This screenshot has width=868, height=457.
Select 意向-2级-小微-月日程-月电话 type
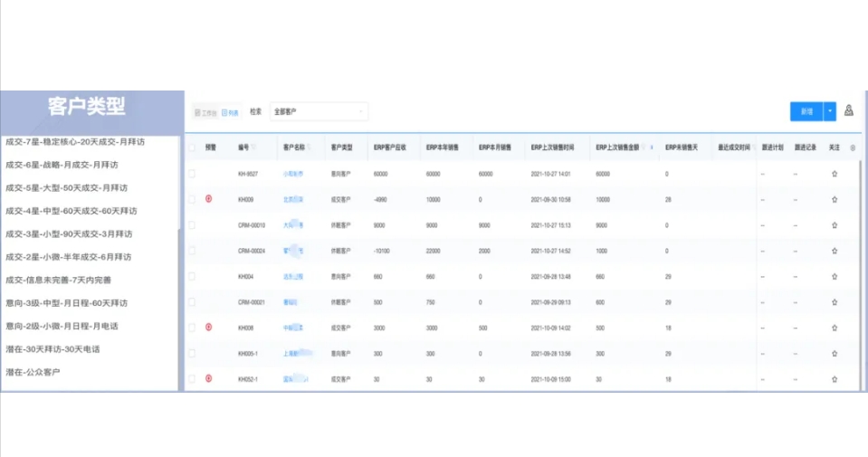pyautogui.click(x=62, y=326)
